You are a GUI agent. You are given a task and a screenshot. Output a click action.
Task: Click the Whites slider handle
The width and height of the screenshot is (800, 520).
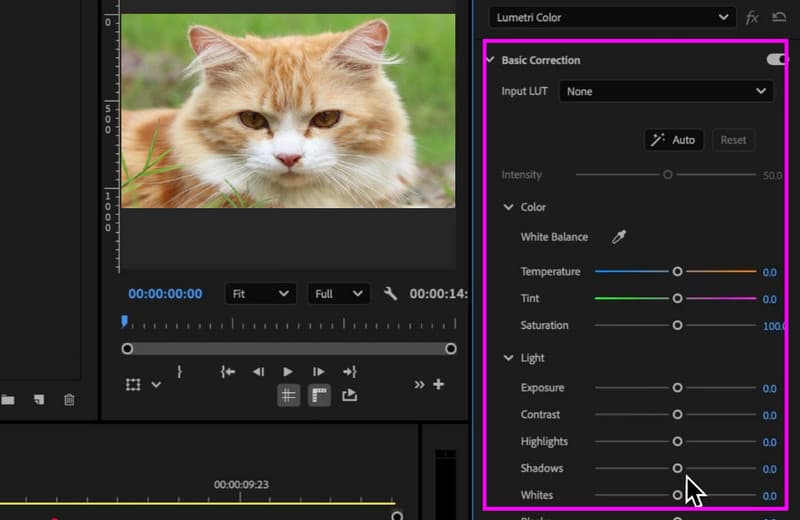(677, 495)
